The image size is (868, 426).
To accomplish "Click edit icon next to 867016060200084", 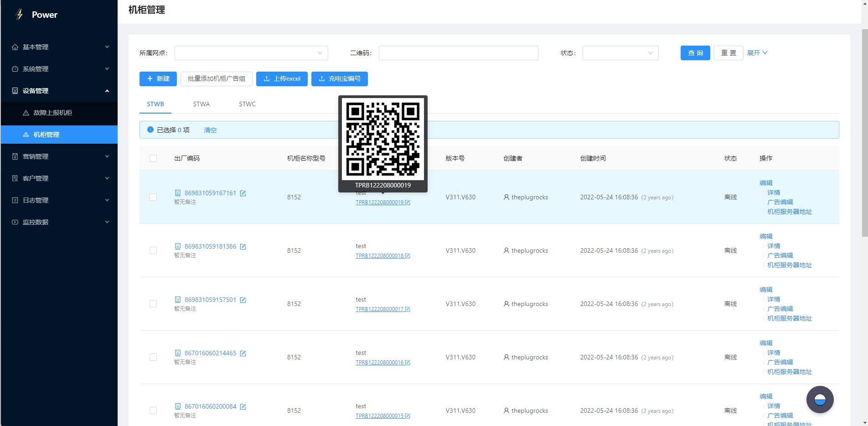I will [243, 407].
